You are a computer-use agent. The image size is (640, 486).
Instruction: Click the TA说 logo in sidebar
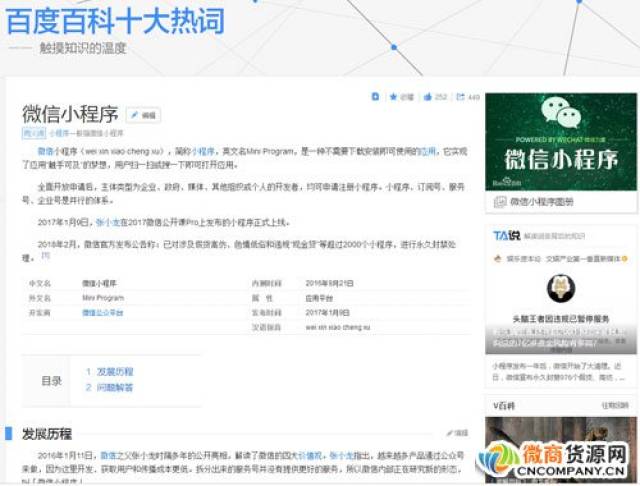tap(507, 235)
